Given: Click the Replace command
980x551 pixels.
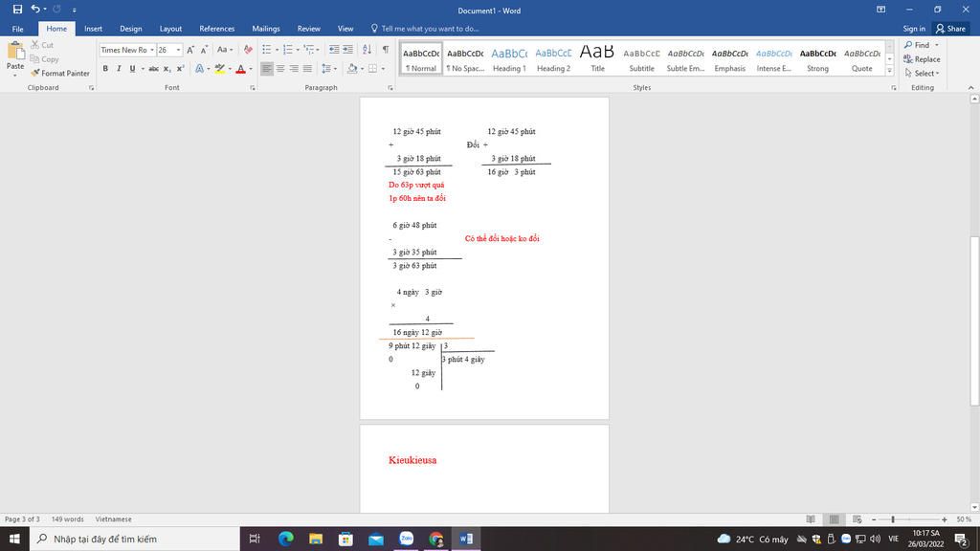Looking at the screenshot, I should click(922, 59).
